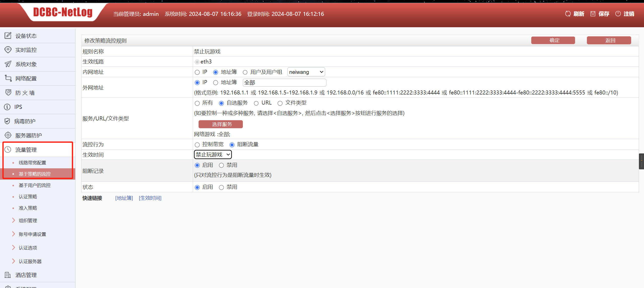Open the [地址簿] quick link

click(x=124, y=198)
